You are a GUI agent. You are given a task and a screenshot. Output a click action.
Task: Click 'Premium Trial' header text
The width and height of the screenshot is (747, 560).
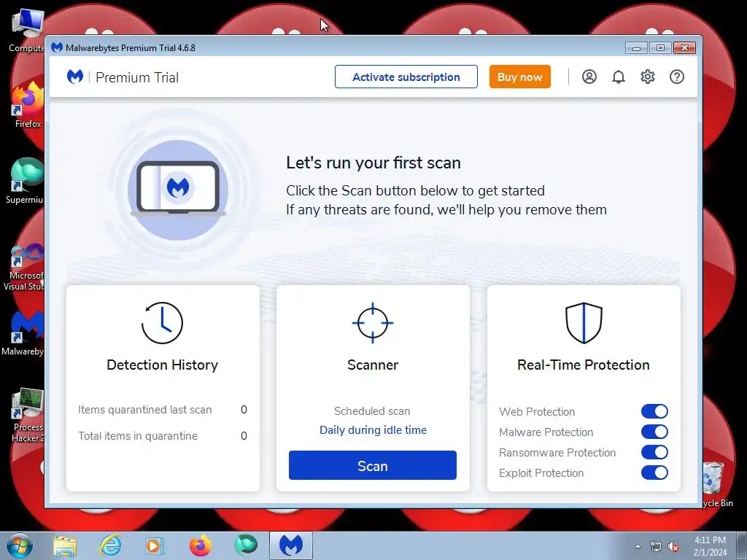point(137,77)
